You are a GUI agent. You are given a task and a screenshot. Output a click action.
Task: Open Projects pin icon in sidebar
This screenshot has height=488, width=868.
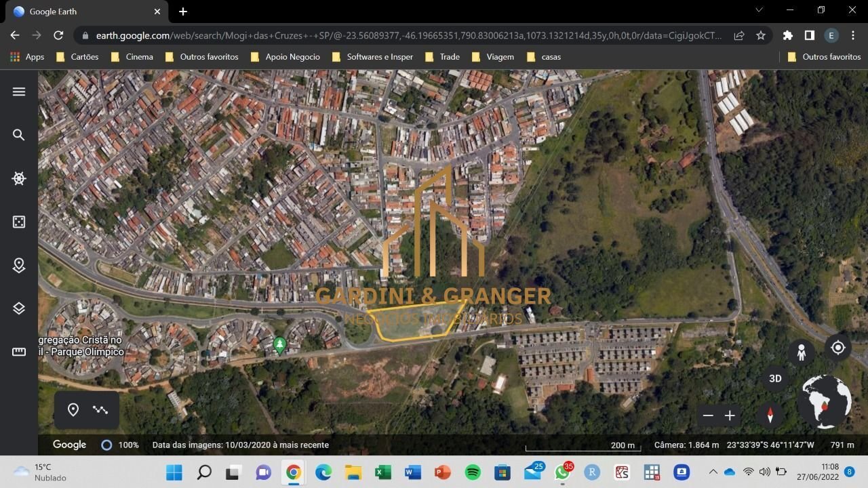pyautogui.click(x=19, y=266)
